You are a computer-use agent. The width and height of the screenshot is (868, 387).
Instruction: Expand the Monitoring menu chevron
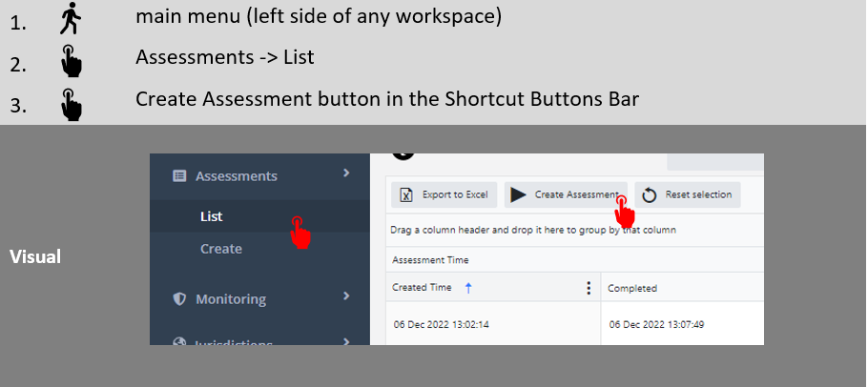(346, 296)
